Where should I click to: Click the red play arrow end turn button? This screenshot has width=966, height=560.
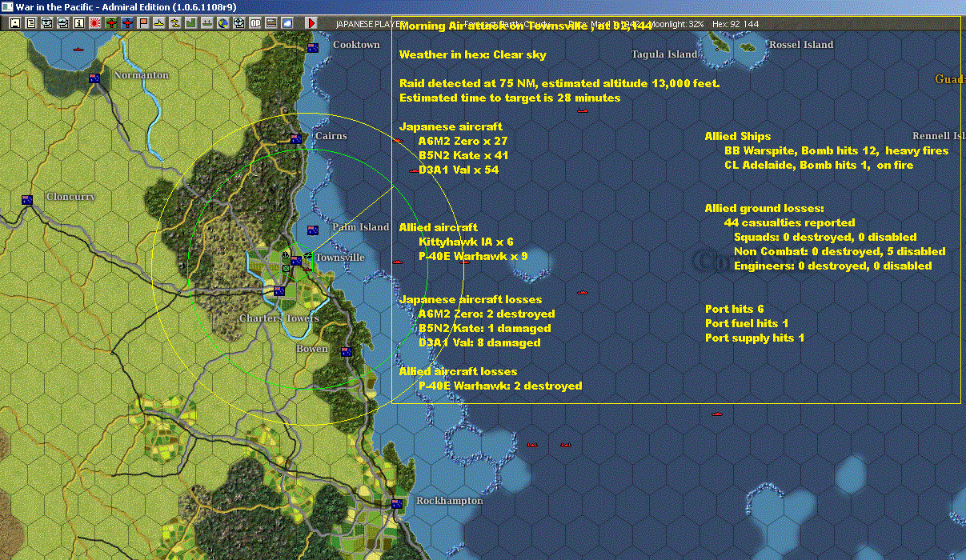pos(312,23)
